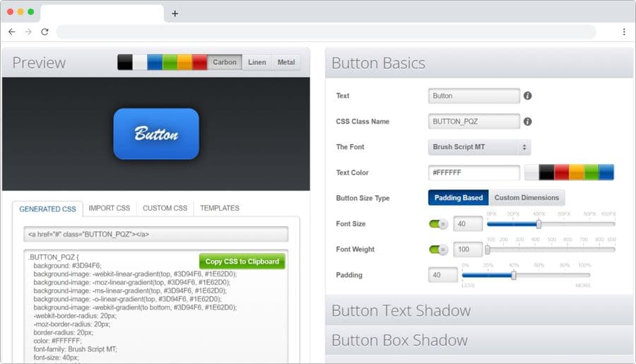This screenshot has width=636, height=364.
Task: Click the info icon next to Text field
Action: 527,96
